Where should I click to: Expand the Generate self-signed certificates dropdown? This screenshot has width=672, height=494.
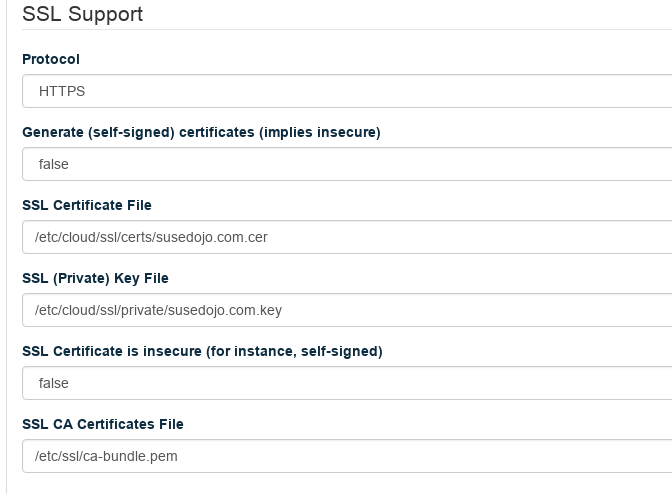pyautogui.click(x=346, y=164)
